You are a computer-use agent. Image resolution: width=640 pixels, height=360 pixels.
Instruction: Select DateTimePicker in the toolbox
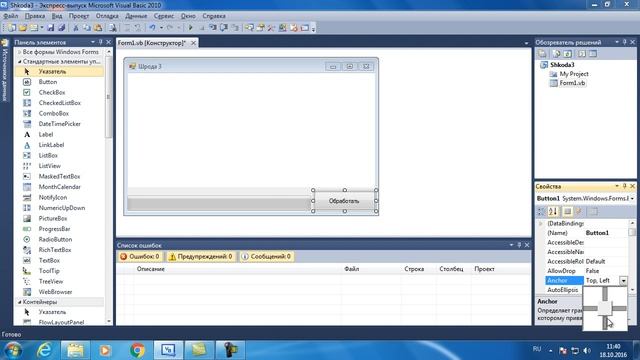pos(59,124)
